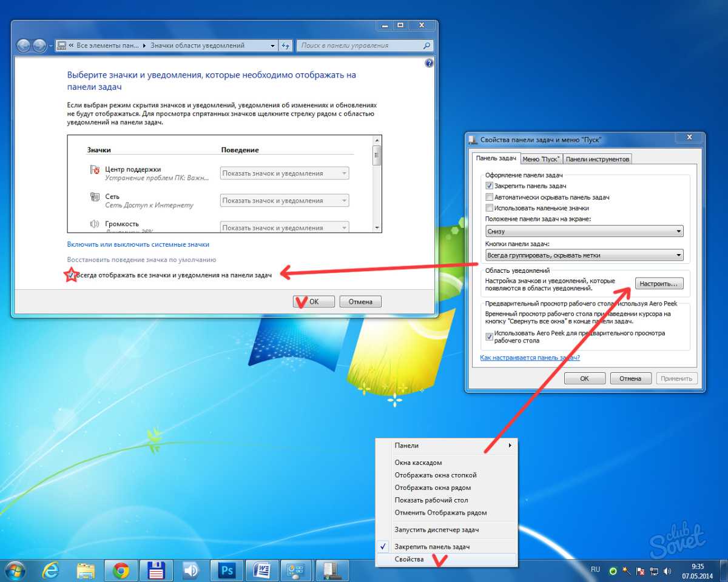
Task: Open the floppy disk app on taskbar
Action: (156, 570)
